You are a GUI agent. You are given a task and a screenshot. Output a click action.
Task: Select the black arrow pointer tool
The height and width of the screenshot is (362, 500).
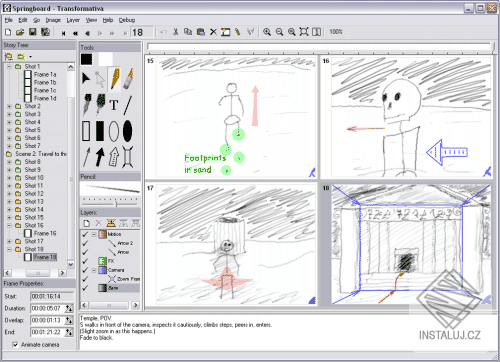[x=86, y=78]
